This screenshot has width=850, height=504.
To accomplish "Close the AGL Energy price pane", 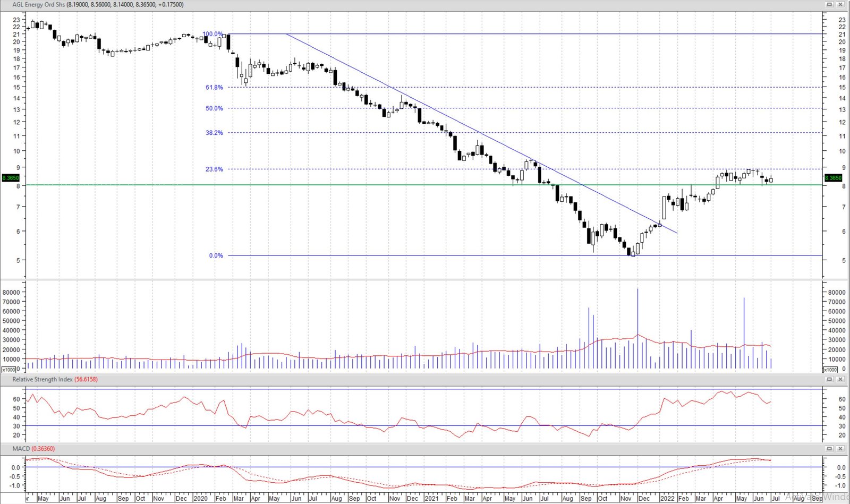I will point(840,4).
